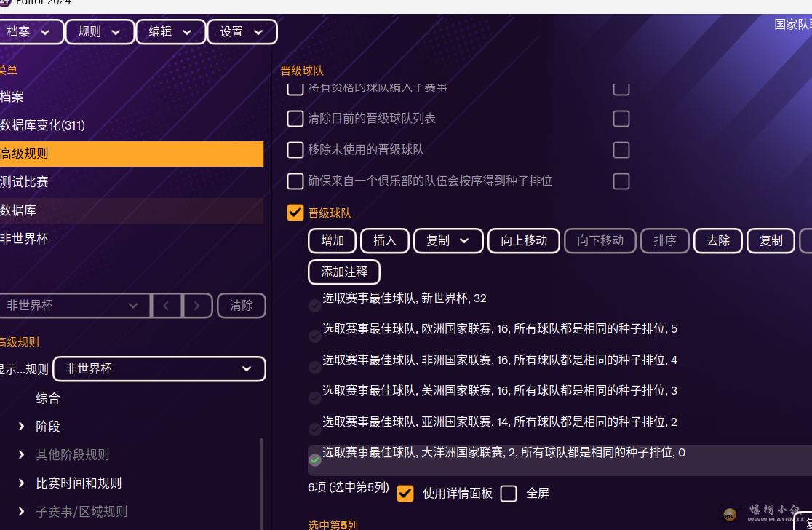The height and width of the screenshot is (530, 812).
Task: Uncheck the 晋级球队 checkbox
Action: tap(295, 213)
